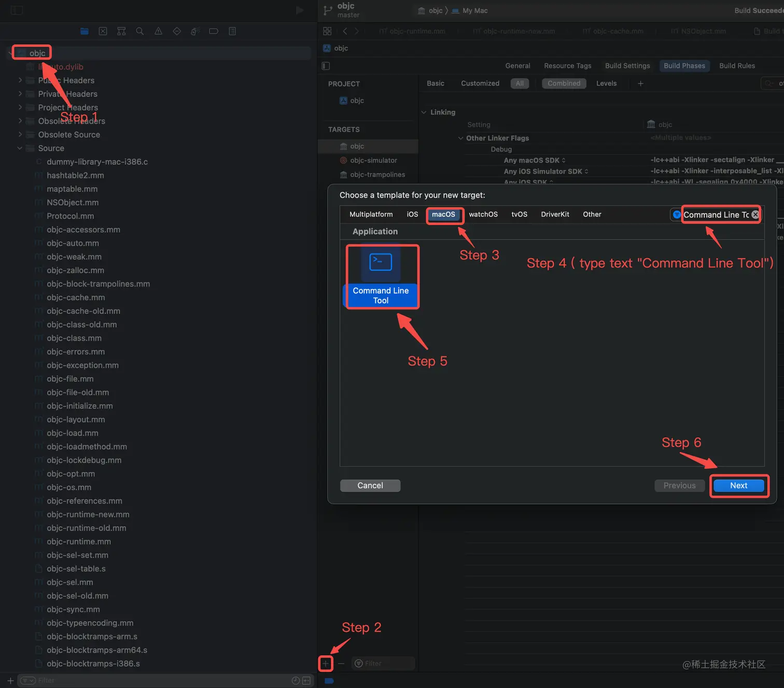This screenshot has height=688, width=784.
Task: Open the Find navigator magnifier icon
Action: (140, 31)
